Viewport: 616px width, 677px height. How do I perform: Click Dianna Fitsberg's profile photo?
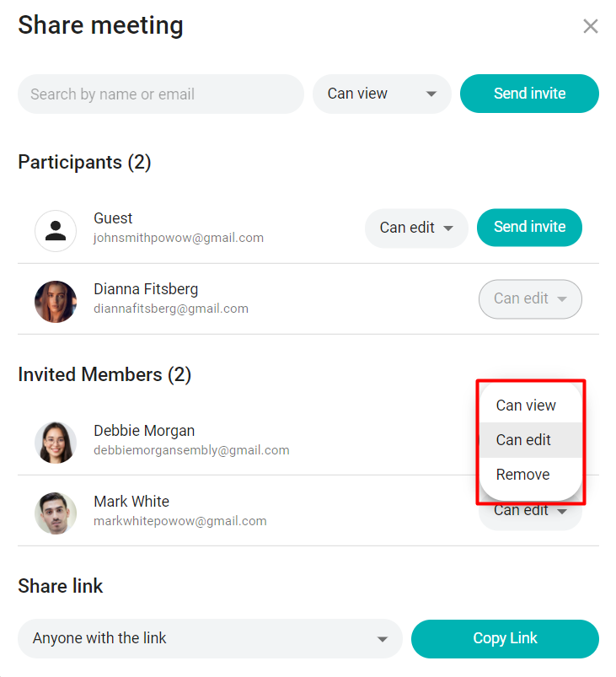(56, 301)
